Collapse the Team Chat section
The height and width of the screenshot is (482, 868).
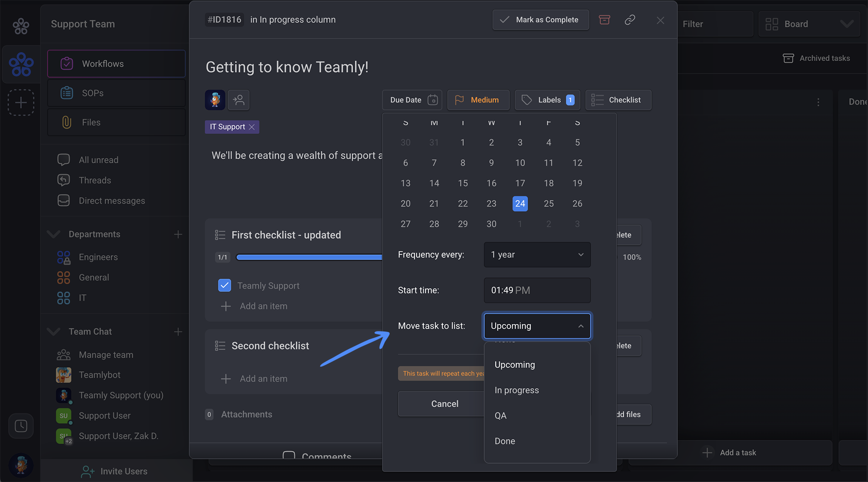(x=54, y=332)
